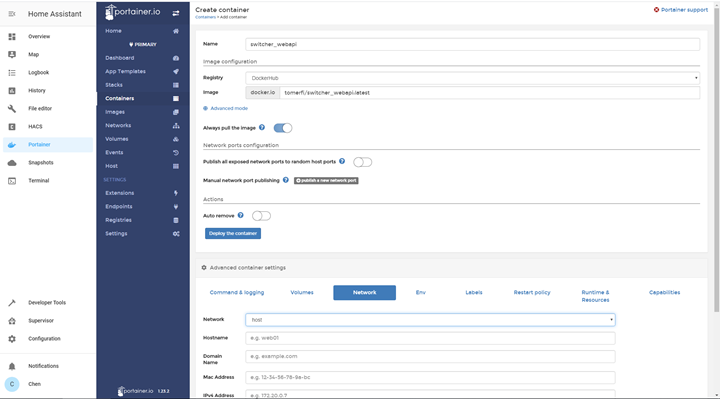Open the Supervisor sidebar icon
Image resolution: width=720 pixels, height=399 pixels.
click(12, 320)
